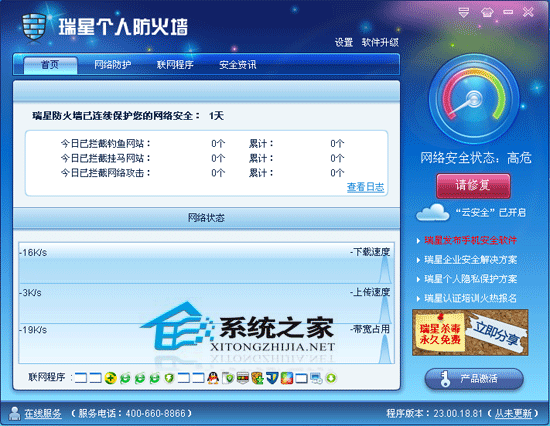Image resolution: width=550 pixels, height=426 pixels.
Task: Open the 安全资讯 tab
Action: 237,65
